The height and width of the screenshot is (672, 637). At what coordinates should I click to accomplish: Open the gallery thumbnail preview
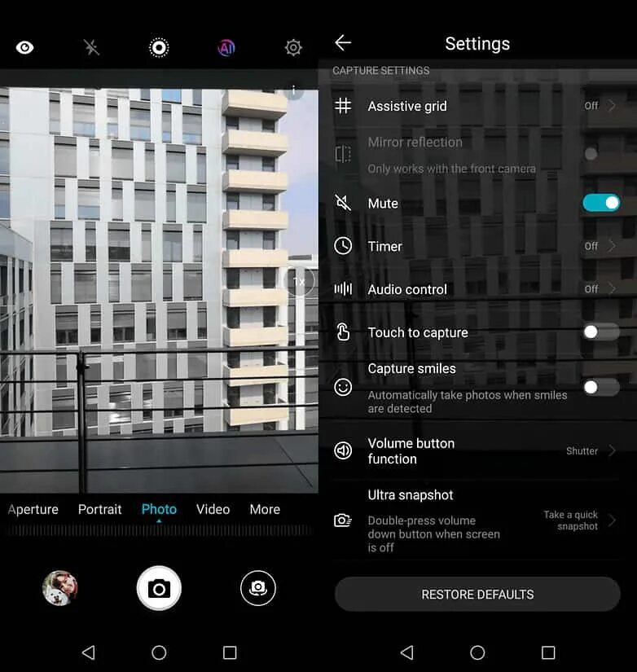click(60, 588)
